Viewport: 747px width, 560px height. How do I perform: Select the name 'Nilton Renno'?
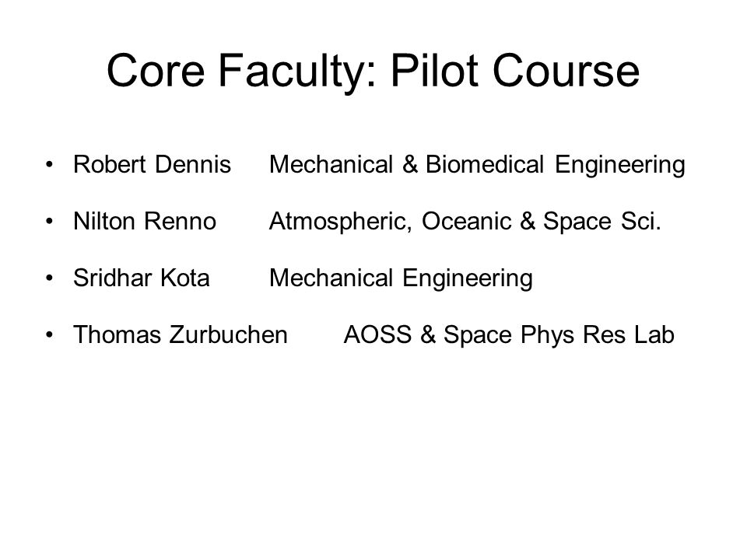click(x=145, y=222)
